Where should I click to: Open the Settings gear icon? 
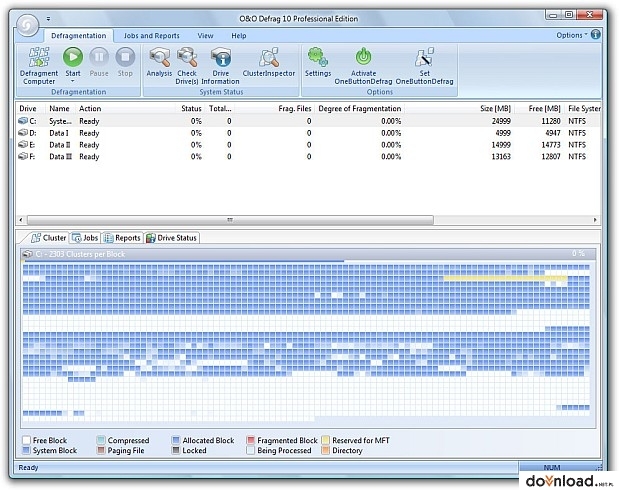point(318,57)
